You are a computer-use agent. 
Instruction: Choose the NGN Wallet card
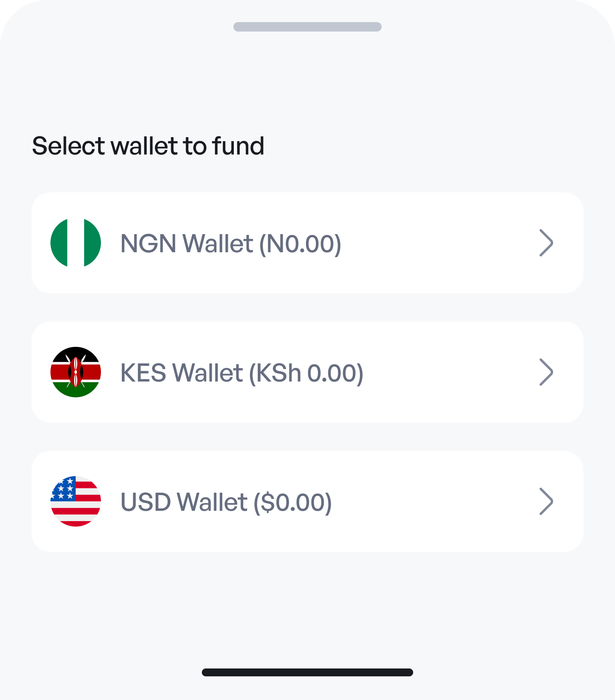coord(307,243)
